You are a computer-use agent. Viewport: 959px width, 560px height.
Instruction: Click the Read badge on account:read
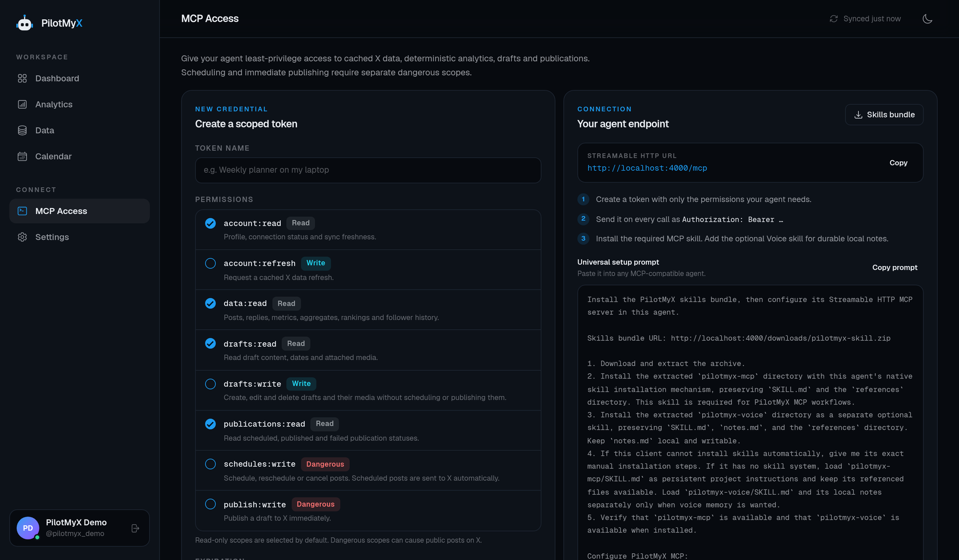click(300, 223)
